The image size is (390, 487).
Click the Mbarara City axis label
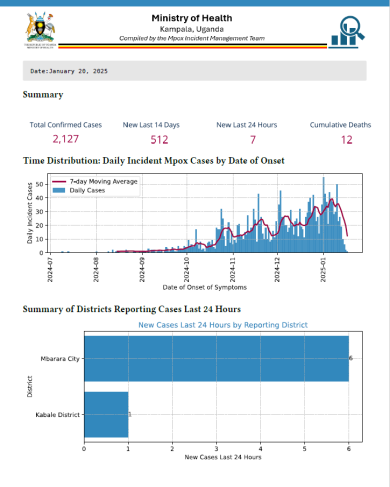point(60,359)
